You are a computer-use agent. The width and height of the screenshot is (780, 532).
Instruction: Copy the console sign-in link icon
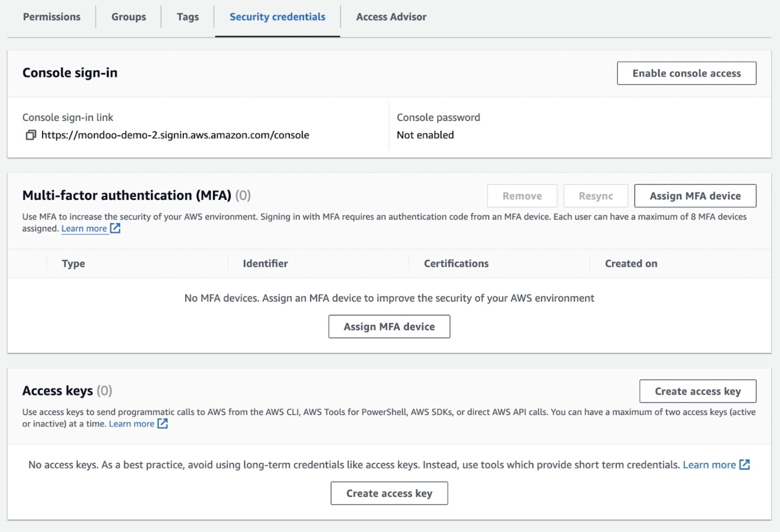coord(31,135)
